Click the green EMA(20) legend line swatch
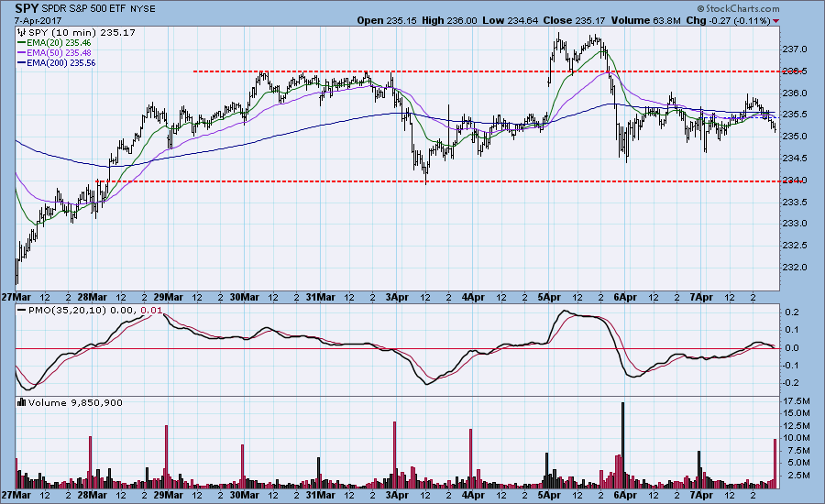The height and width of the screenshot is (504, 825). pyautogui.click(x=22, y=43)
